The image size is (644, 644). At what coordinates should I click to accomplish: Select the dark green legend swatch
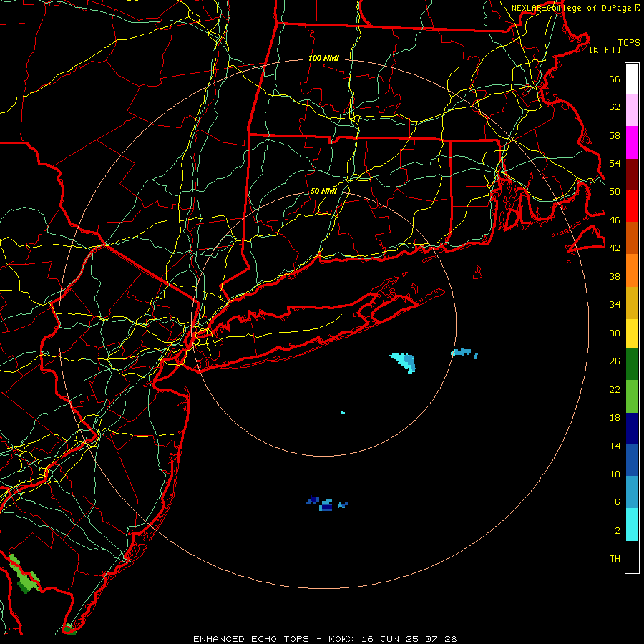point(632,364)
